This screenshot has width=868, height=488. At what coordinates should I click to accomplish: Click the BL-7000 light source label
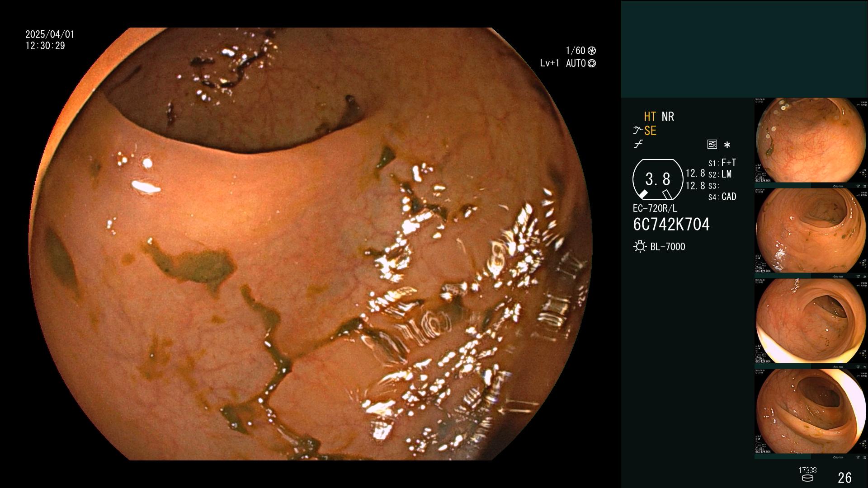pos(668,247)
